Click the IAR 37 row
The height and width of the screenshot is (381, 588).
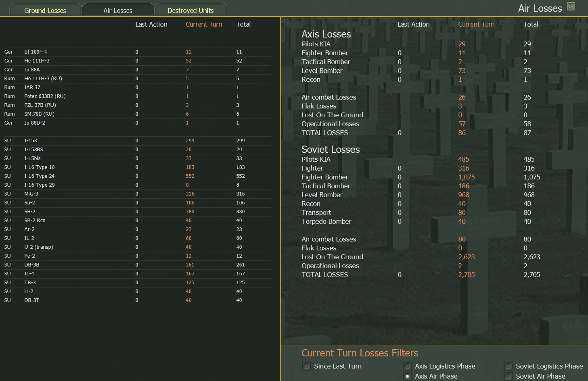(x=137, y=87)
